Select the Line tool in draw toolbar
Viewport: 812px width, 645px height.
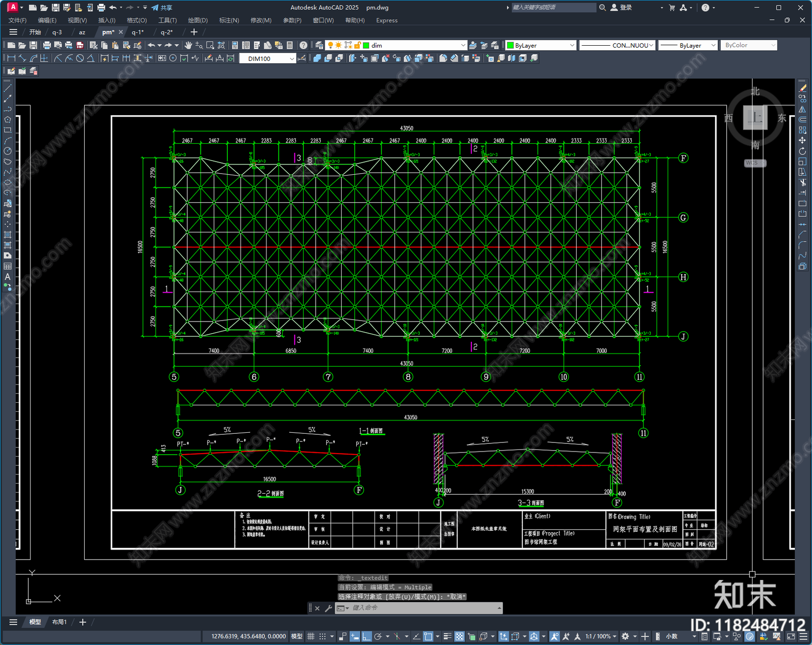pyautogui.click(x=7, y=88)
